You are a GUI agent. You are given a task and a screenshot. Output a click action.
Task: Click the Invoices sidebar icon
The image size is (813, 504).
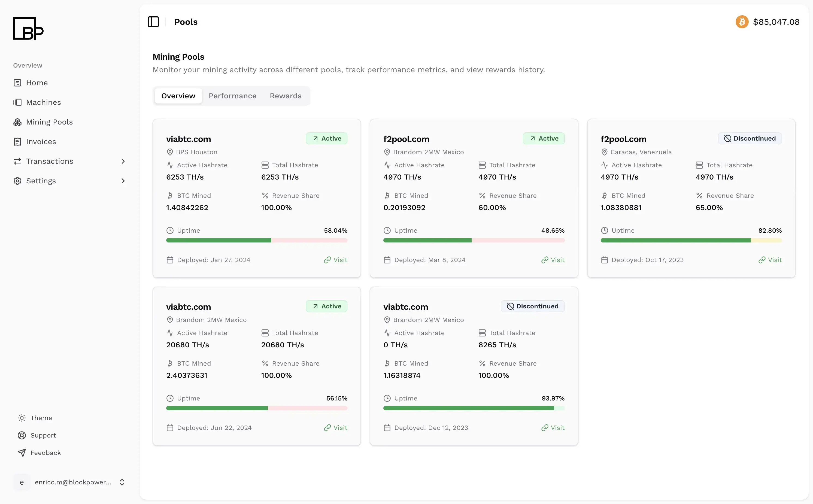pyautogui.click(x=17, y=142)
